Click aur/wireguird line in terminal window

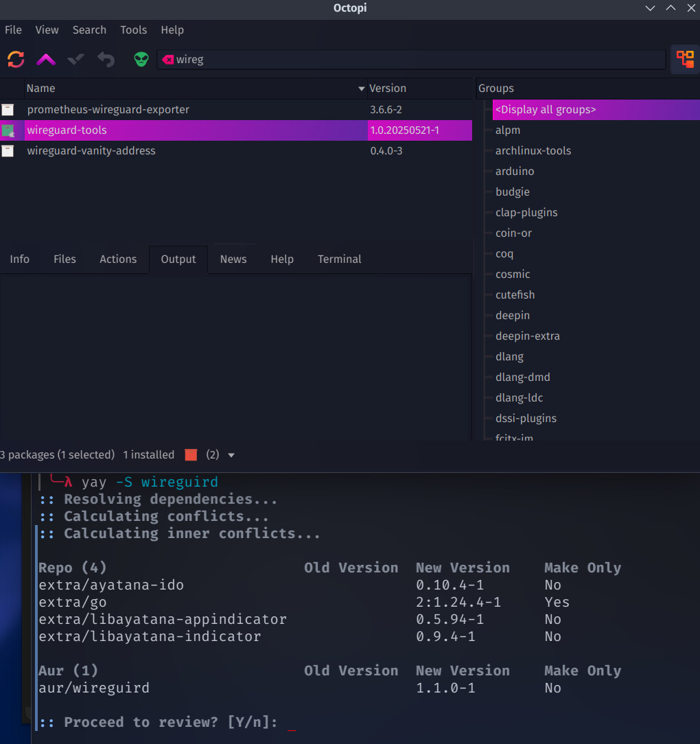(x=94, y=688)
